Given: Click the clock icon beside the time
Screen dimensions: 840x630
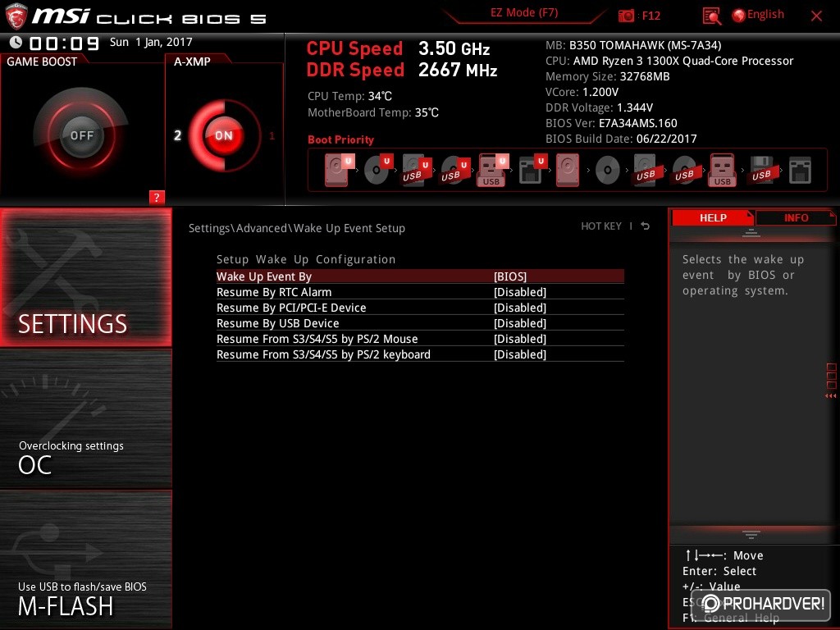Looking at the screenshot, I should (16, 42).
